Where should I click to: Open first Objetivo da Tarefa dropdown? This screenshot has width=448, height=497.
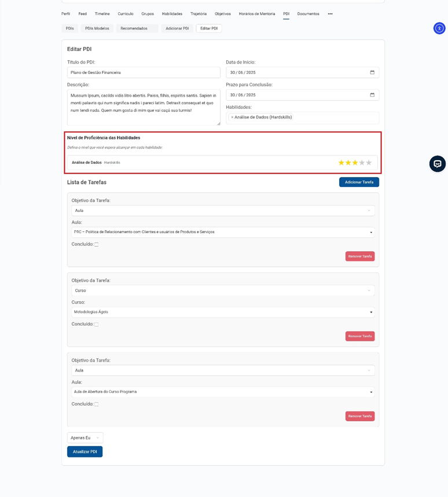223,211
